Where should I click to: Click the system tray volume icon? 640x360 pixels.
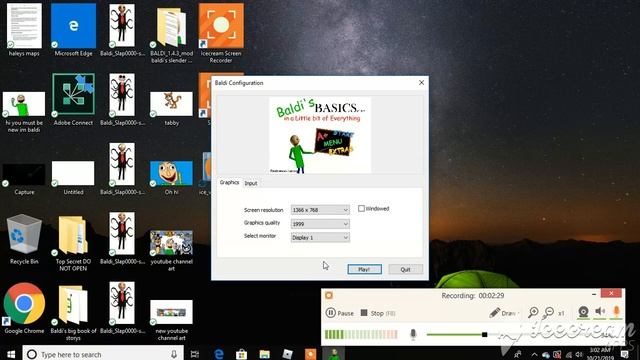[x=578, y=354]
